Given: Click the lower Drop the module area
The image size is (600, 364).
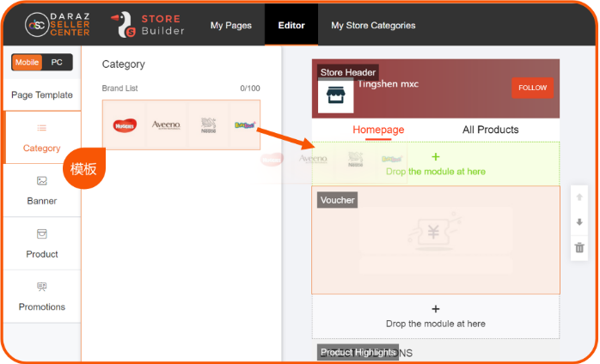Looking at the screenshot, I should [435, 316].
